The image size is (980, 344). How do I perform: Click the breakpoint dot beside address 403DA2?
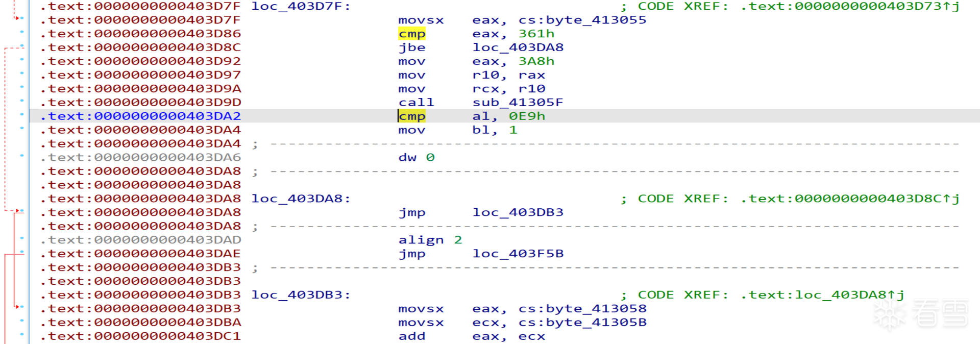tap(22, 114)
